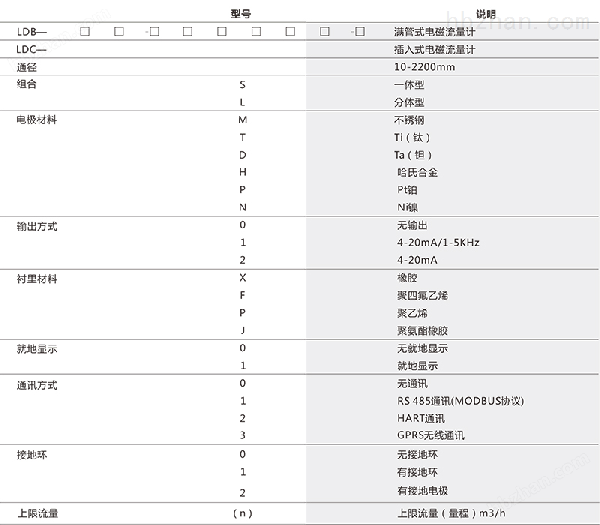Click the 型号 column header
Screen dimensions: 600x525
(241, 14)
